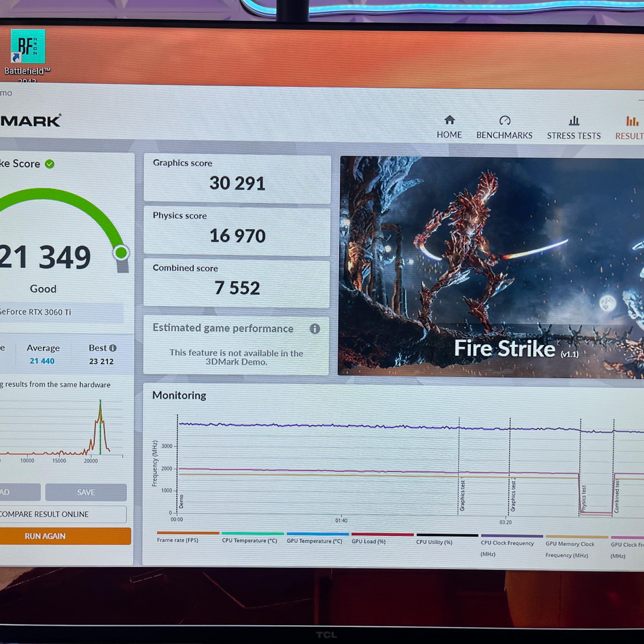Image resolution: width=644 pixels, height=644 pixels.
Task: Open the Estimated game performance info icon
Action: tap(315, 329)
